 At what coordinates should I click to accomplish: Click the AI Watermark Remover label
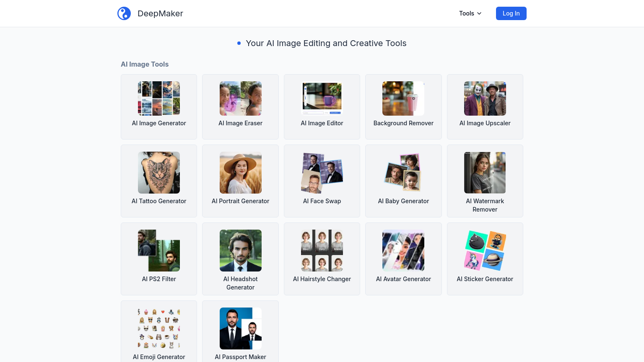point(485,205)
